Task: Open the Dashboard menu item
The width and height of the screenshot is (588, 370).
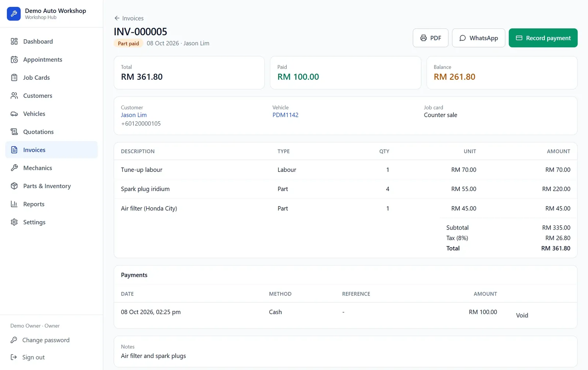Action: [x=51, y=42]
